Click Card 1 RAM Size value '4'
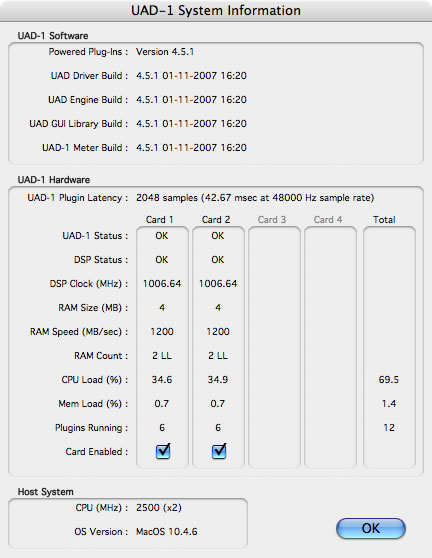432x558 pixels. 162,307
